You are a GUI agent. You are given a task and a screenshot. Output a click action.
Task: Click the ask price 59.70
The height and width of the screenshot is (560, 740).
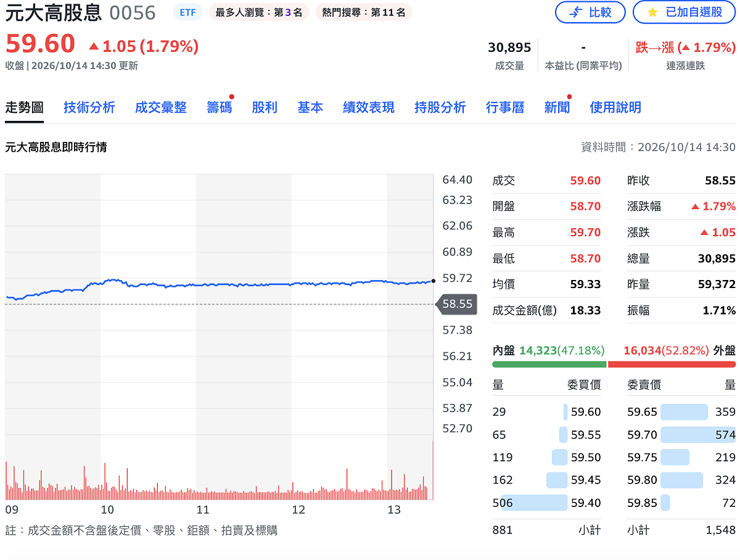coord(642,435)
